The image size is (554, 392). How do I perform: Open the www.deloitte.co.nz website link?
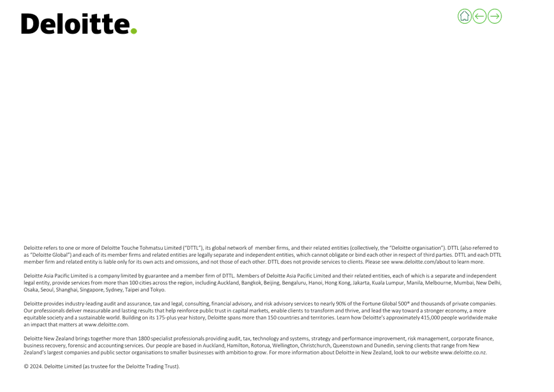coord(463,353)
